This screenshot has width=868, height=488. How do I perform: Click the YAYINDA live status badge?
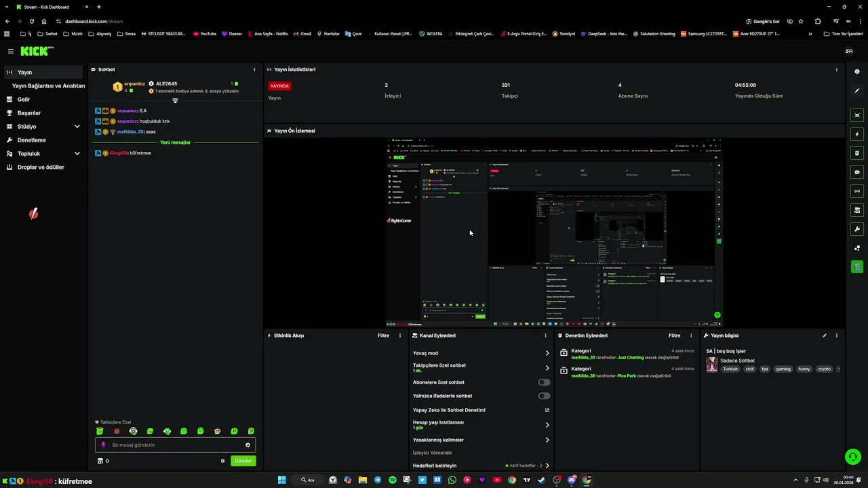280,86
